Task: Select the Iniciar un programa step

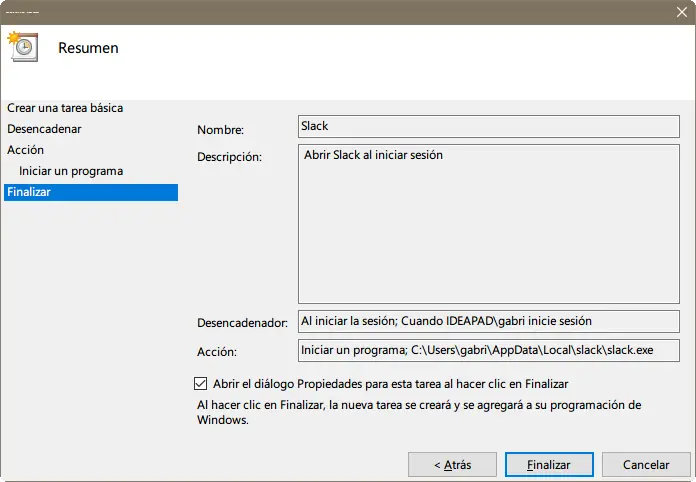Action: [71, 171]
